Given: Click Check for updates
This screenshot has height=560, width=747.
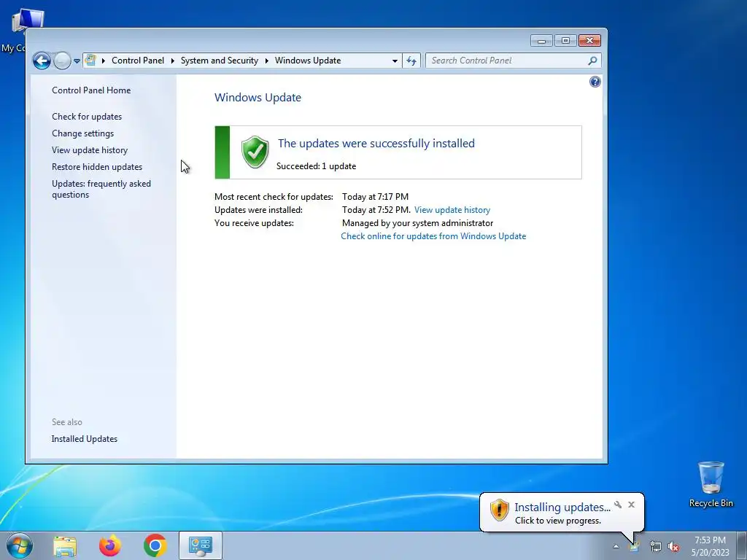Looking at the screenshot, I should coord(87,117).
